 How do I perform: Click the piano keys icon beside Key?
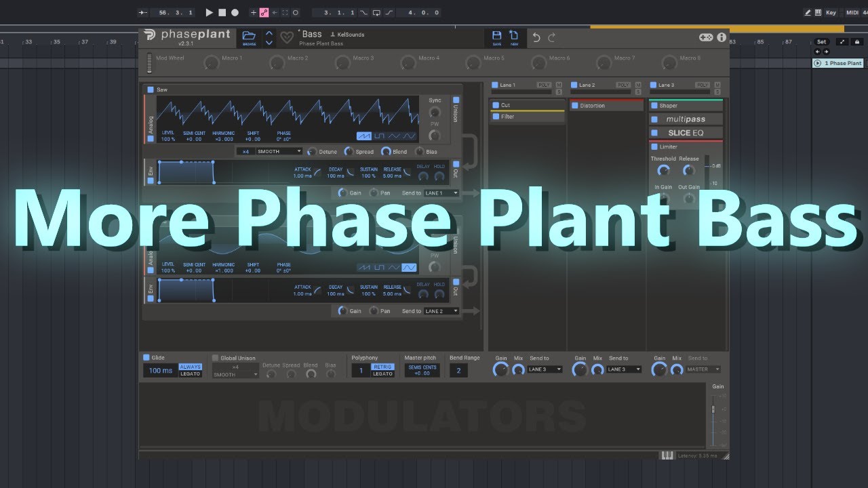point(818,12)
